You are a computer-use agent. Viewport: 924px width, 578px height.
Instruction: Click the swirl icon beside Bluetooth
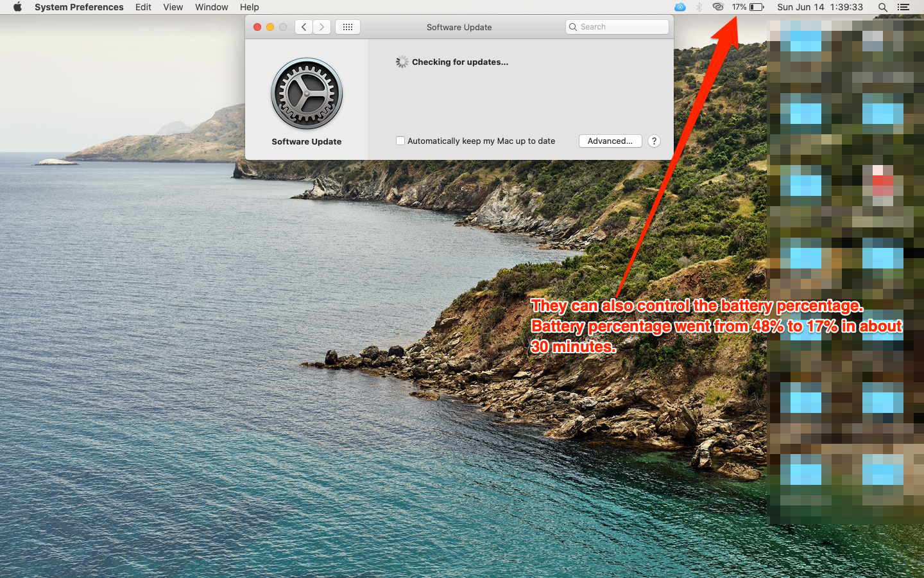tap(718, 7)
